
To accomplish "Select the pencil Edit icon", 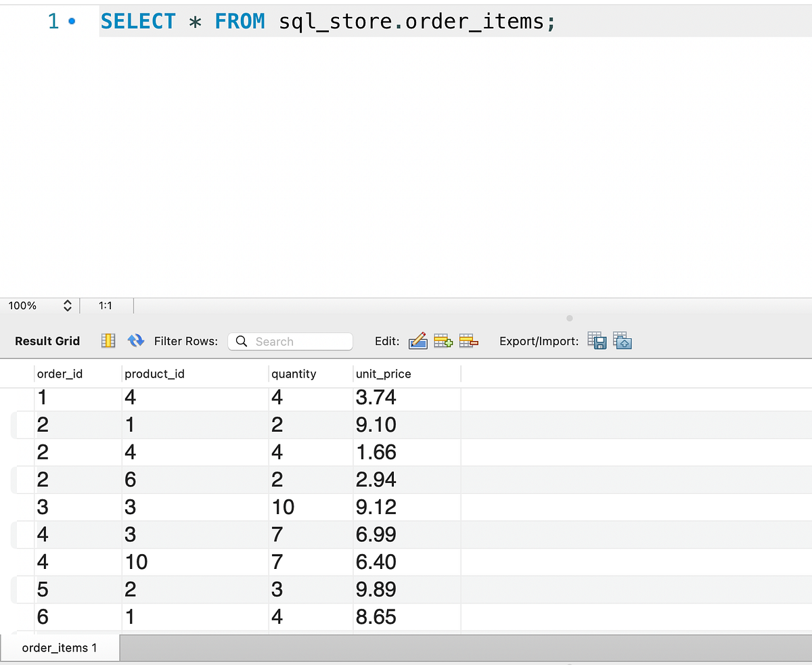I will click(x=418, y=340).
